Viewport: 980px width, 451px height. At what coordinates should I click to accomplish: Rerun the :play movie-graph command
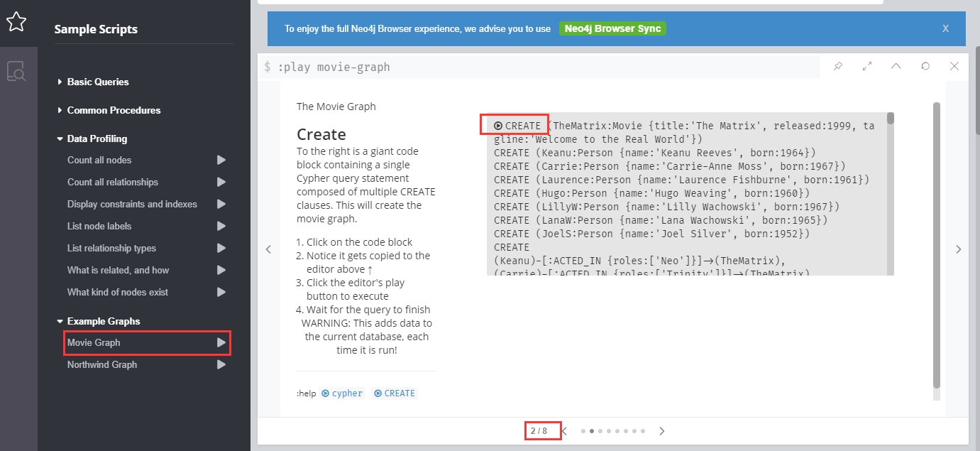pyautogui.click(x=925, y=66)
